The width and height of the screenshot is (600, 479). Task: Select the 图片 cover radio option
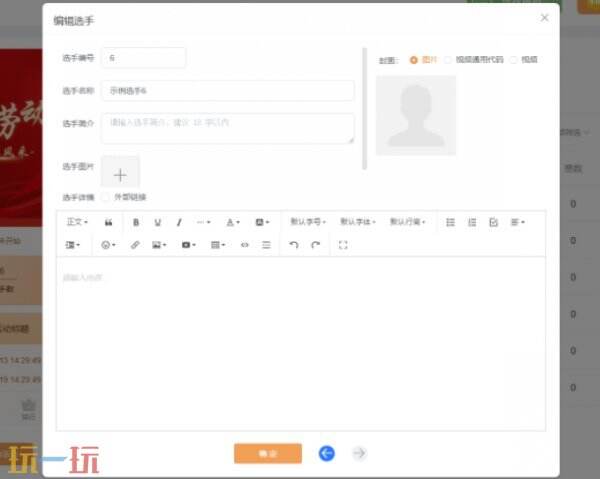pyautogui.click(x=423, y=60)
